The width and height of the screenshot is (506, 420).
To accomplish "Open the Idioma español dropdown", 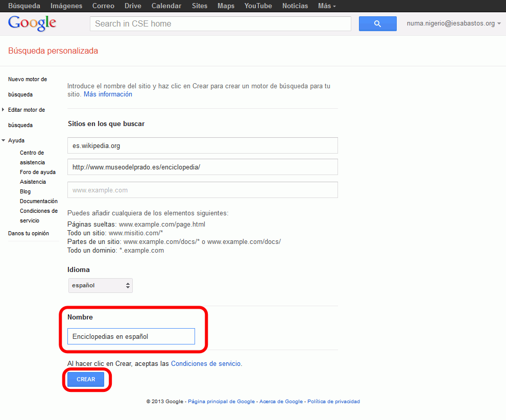I will 101,285.
